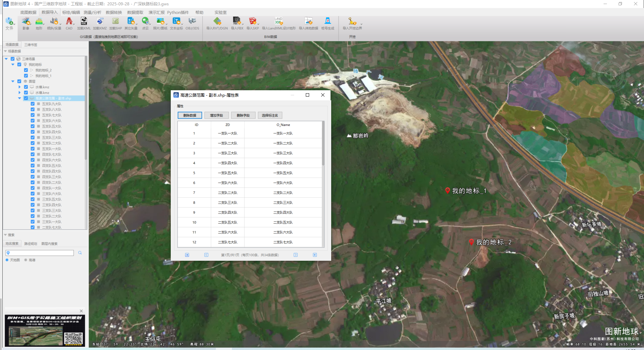This screenshot has width=644, height=350.
Task: Go to first page in attribute table
Action: pyautogui.click(x=187, y=255)
